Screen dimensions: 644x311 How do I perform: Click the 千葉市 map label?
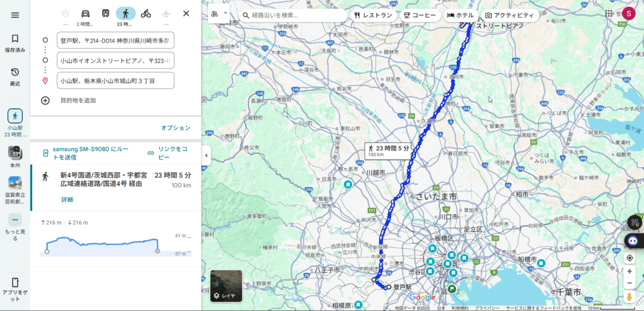[x=569, y=292]
